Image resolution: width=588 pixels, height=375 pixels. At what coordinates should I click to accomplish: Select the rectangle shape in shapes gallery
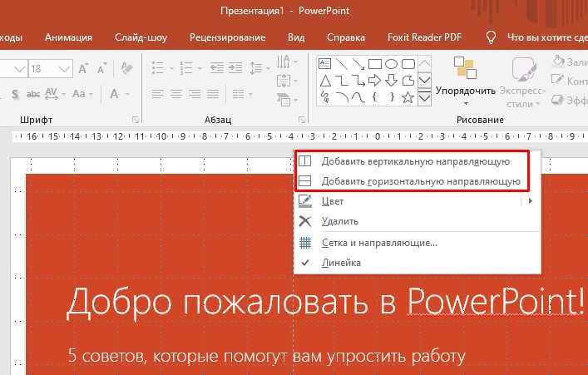375,63
